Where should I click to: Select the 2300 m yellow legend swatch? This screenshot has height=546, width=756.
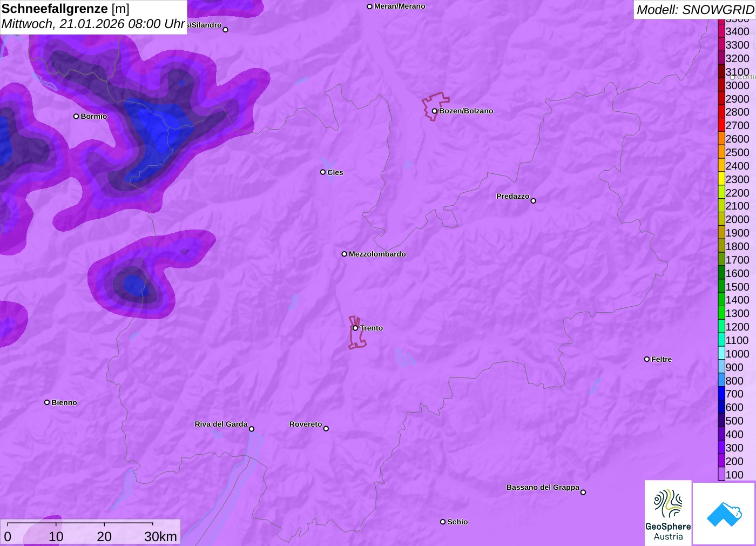pos(721,179)
